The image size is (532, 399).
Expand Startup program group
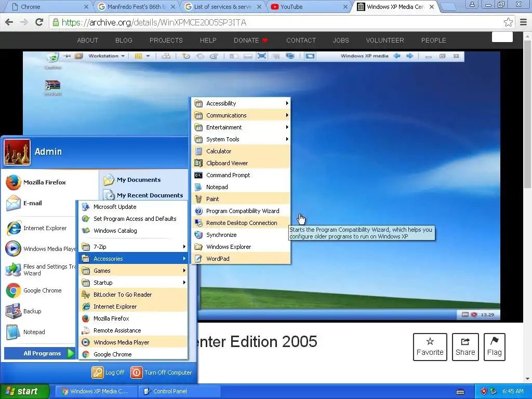coord(133,283)
